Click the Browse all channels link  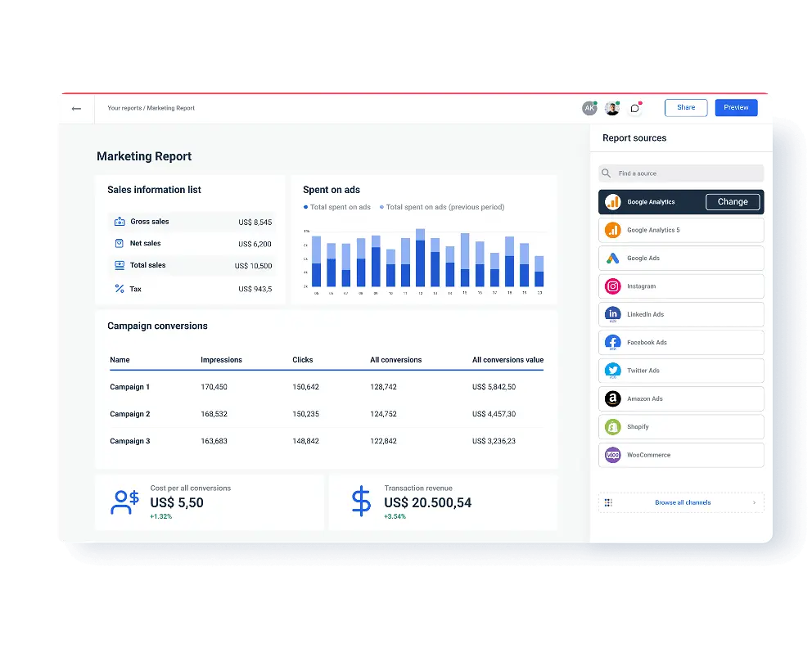point(683,502)
